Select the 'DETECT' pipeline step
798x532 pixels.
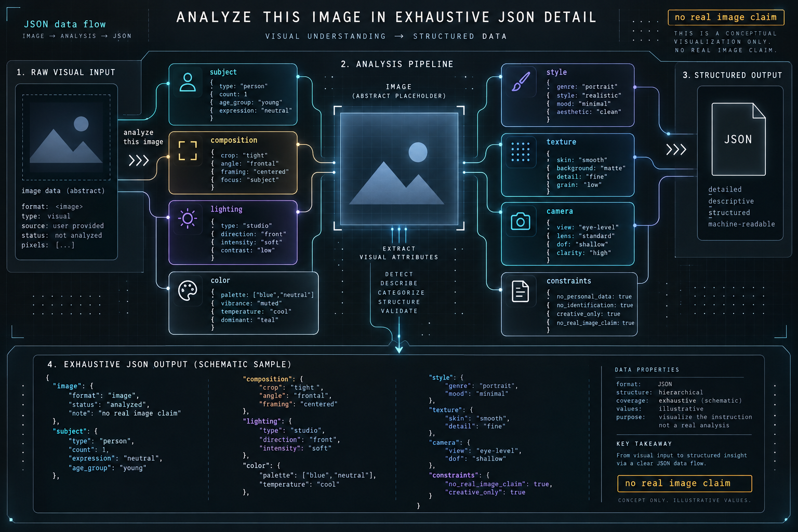click(x=399, y=274)
